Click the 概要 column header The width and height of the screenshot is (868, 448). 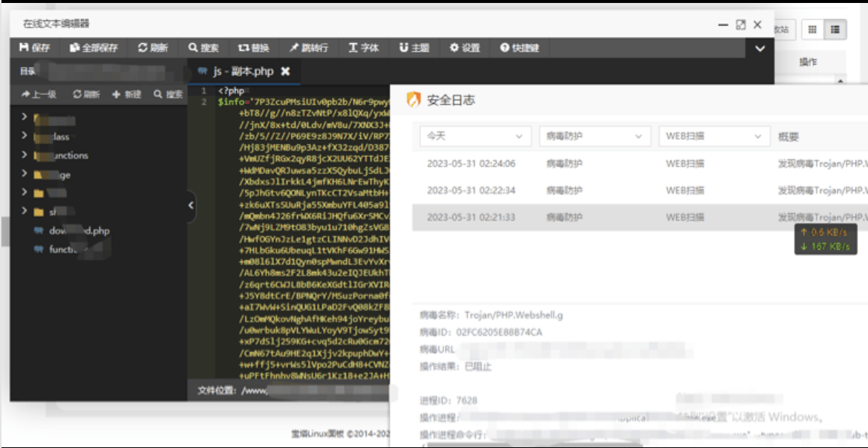pyautogui.click(x=789, y=137)
